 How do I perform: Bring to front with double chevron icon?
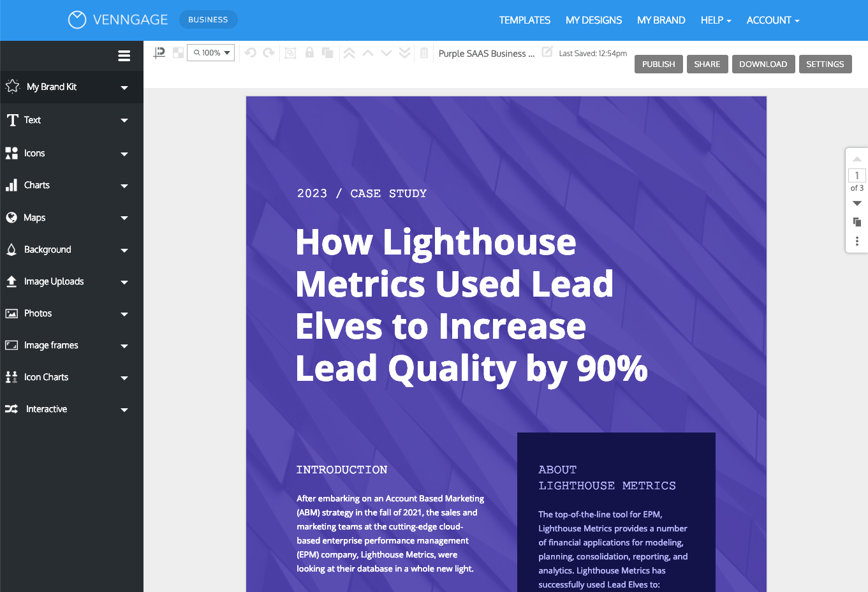click(349, 52)
